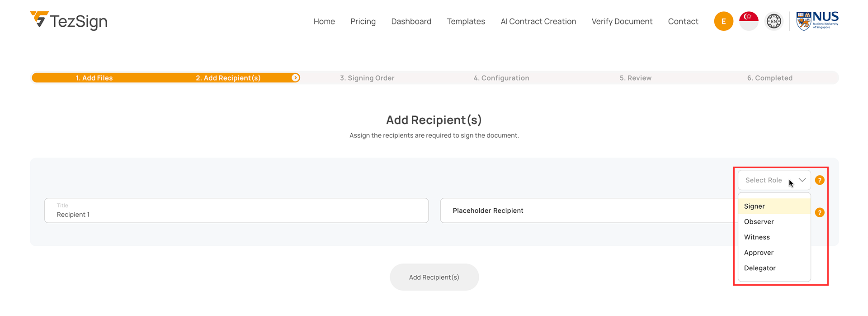This screenshot has height=316, width=868.
Task: Click the NUS university logo
Action: [x=817, y=21]
